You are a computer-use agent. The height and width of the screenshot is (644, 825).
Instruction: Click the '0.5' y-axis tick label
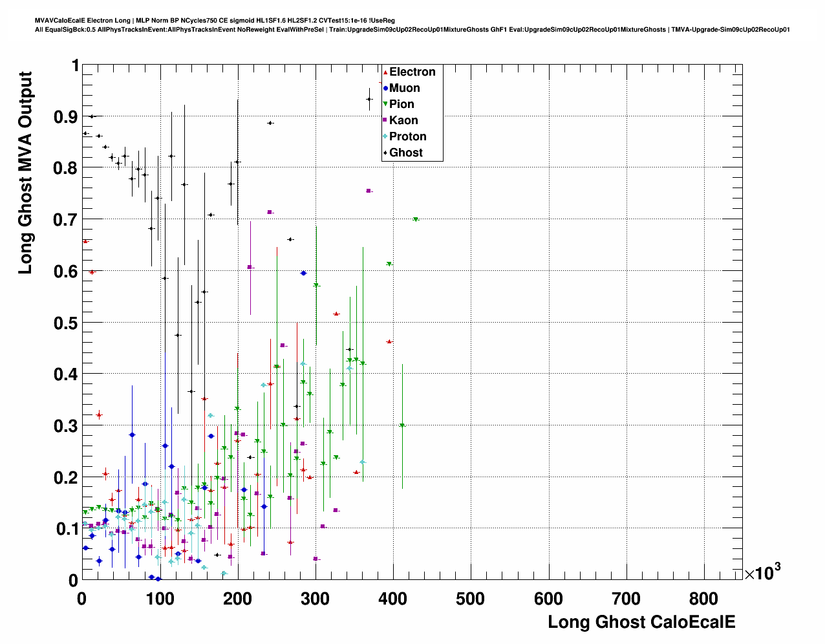(x=65, y=323)
